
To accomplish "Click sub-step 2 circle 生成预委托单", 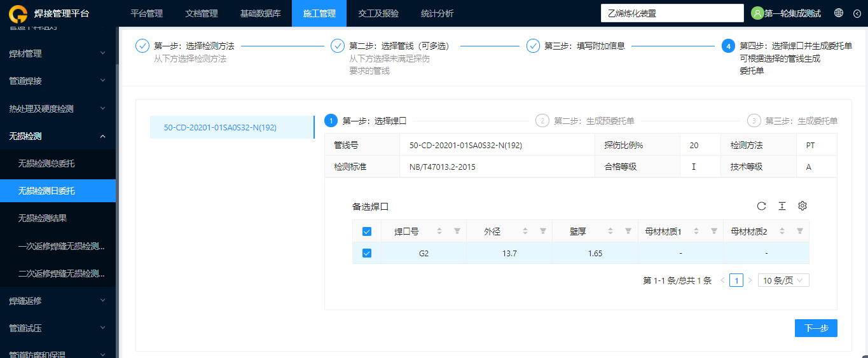I will [x=542, y=121].
